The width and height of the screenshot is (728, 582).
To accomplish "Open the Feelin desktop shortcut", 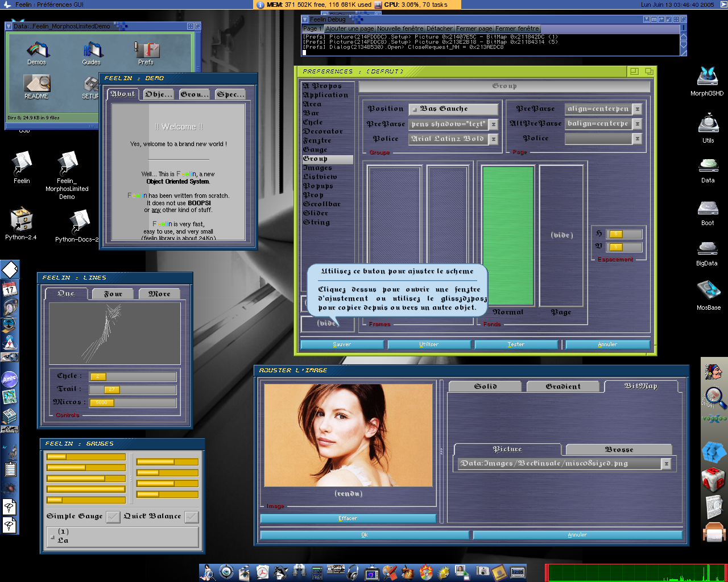I will pos(22,164).
